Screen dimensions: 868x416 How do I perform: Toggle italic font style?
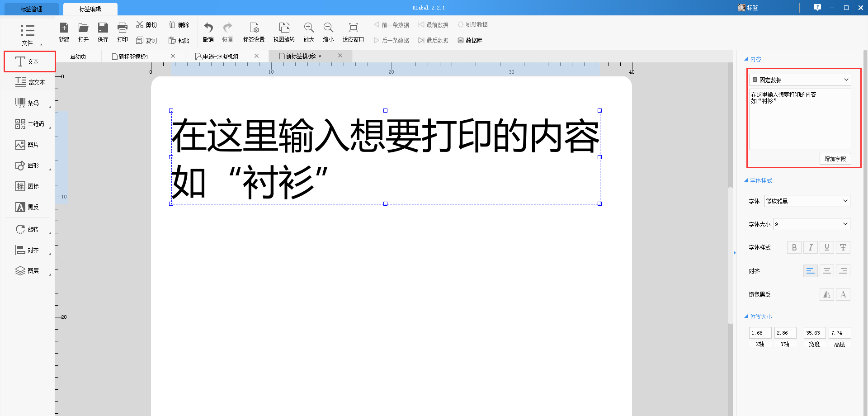point(811,247)
